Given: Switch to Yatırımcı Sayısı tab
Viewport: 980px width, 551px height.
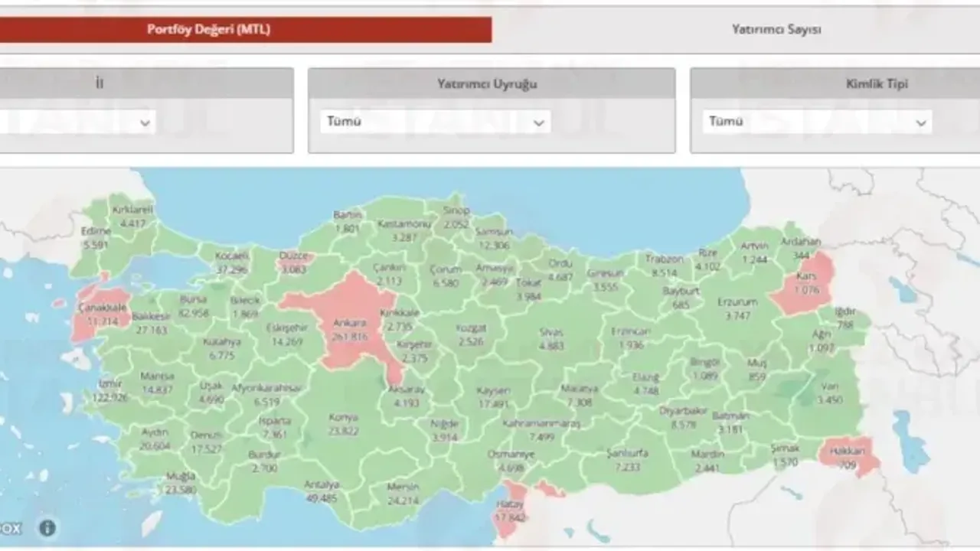Looking at the screenshot, I should 776,30.
